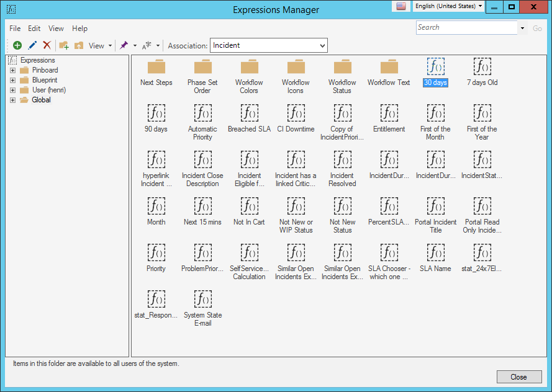552x392 pixels.
Task: Open the File menu
Action: [15, 29]
